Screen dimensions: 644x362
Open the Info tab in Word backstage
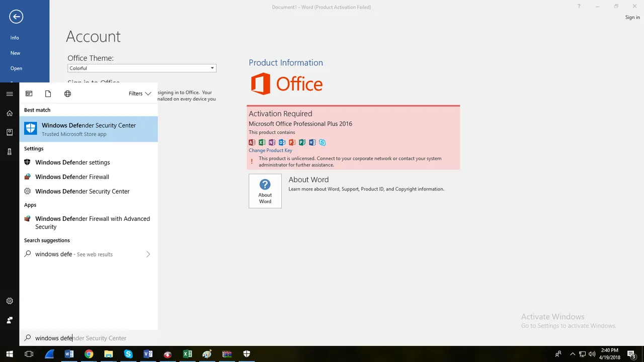point(15,38)
